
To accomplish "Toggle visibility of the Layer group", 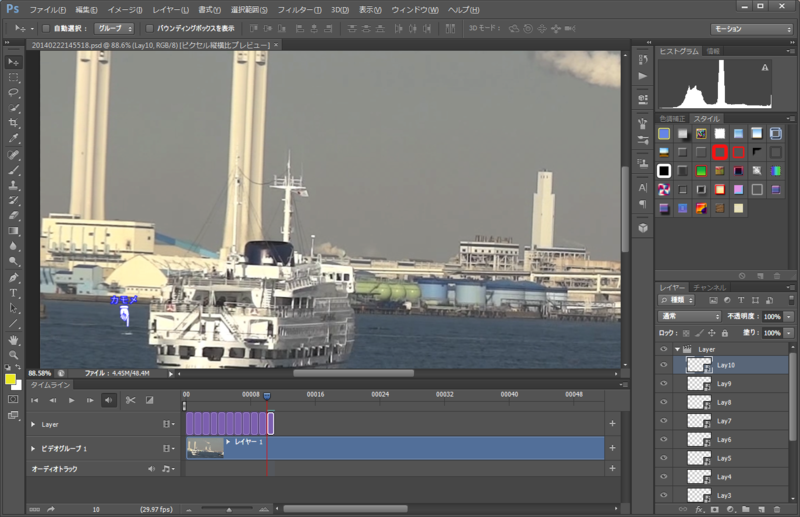I will 664,349.
